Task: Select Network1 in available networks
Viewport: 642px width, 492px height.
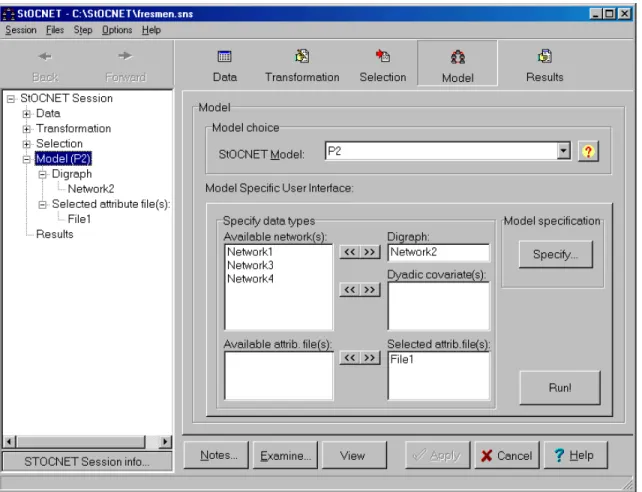Action: [x=250, y=252]
